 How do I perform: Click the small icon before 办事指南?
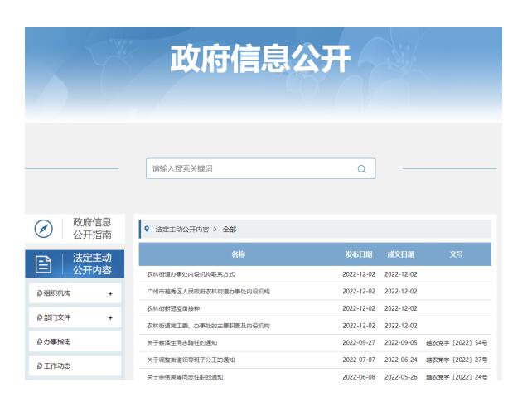point(39,341)
